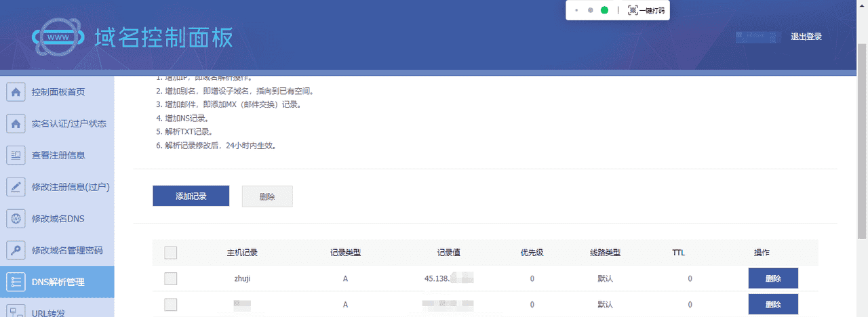Click the 修改域名管理密码 key icon

coord(16,250)
